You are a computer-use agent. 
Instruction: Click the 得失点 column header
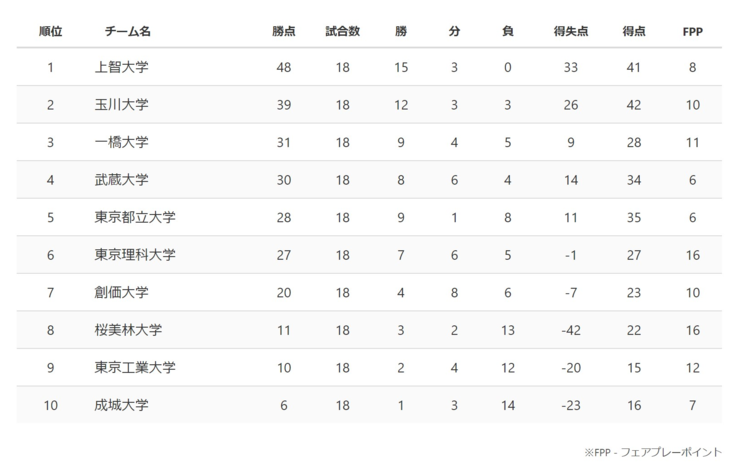coord(570,32)
